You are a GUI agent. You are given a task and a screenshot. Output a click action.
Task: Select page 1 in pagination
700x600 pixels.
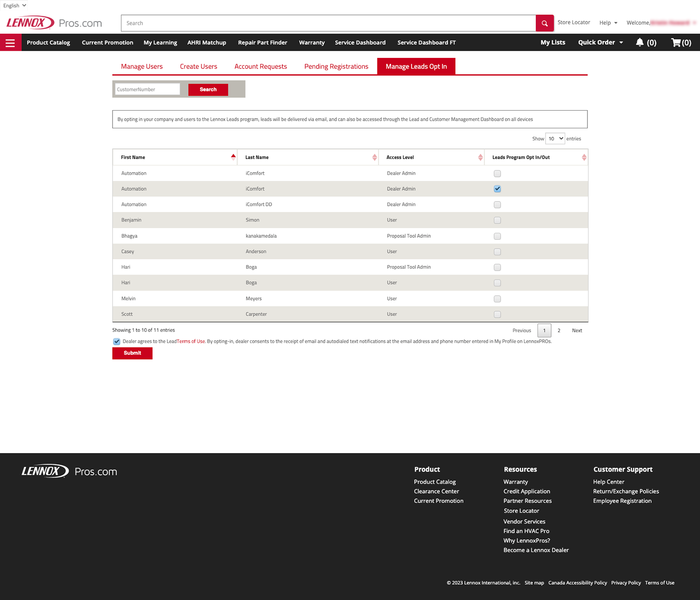[x=544, y=330]
